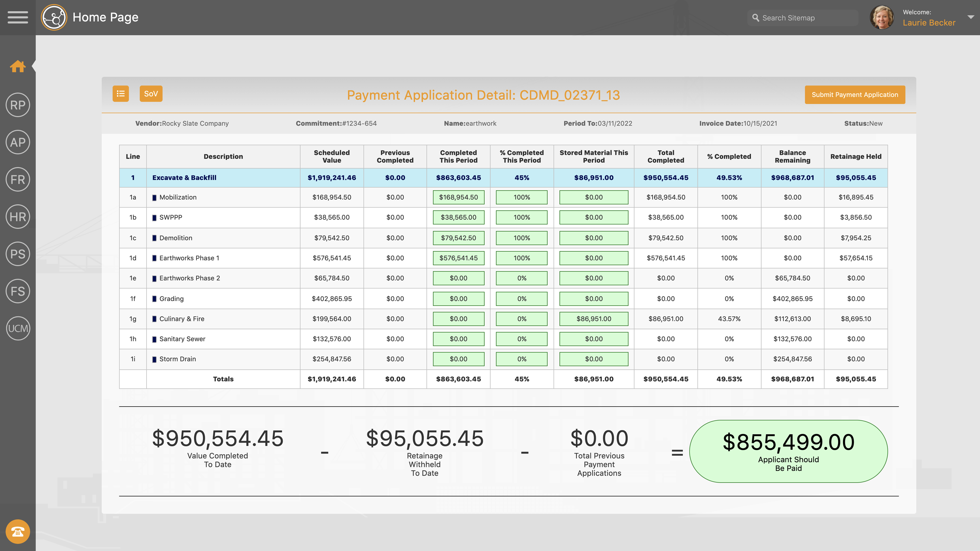Click the Submit Payment Application button
The width and height of the screenshot is (980, 551).
click(855, 94)
